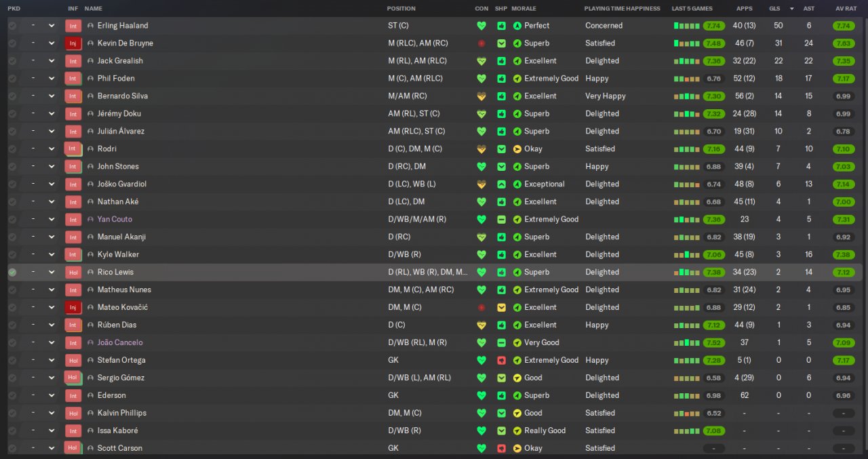Click Joško Gvardiol's green sharpness arrow icon
Screen dimensions: 868x459
(x=501, y=184)
